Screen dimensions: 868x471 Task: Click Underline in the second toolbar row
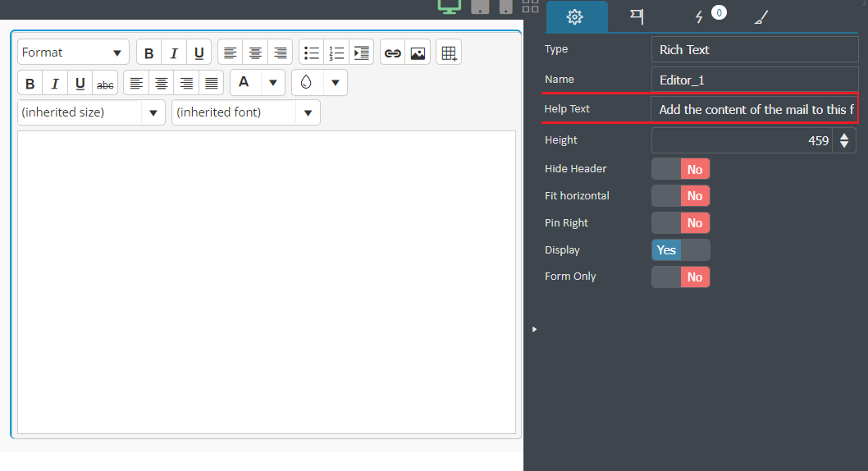point(80,83)
